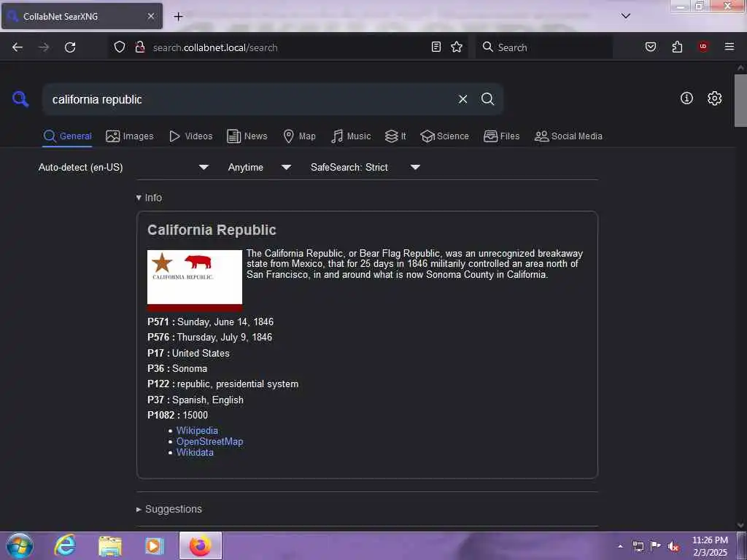This screenshot has width=747, height=560.
Task: Open Windows Explorer folder on taskbar
Action: click(x=110, y=545)
